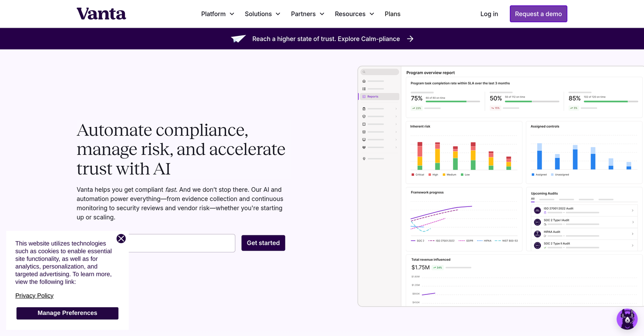Open the SOC 2 Type I Audit chevron

(x=633, y=222)
